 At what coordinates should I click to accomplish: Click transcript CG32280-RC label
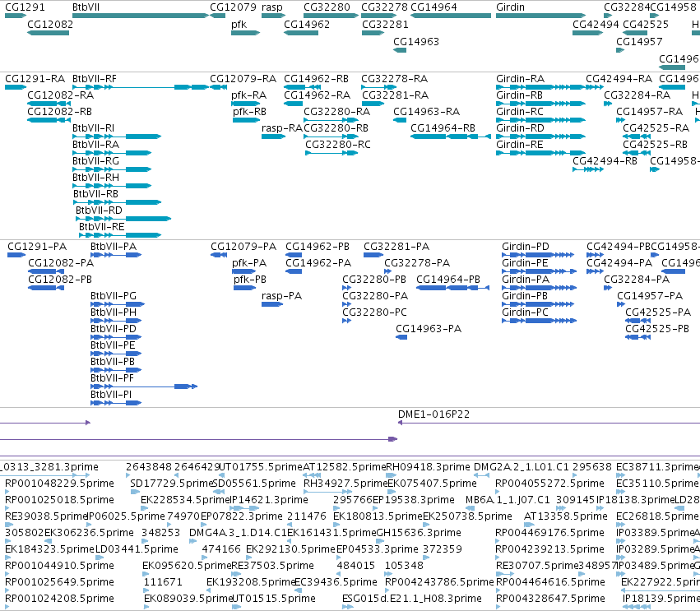(338, 144)
